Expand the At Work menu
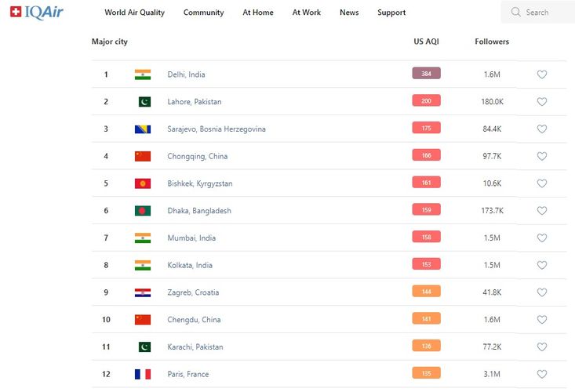The image size is (575, 392). click(307, 13)
